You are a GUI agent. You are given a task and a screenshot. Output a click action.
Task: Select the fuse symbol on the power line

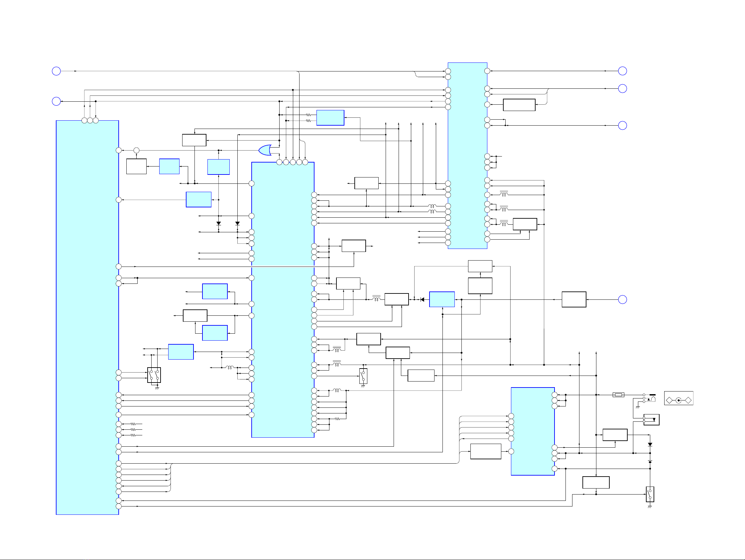[618, 395]
